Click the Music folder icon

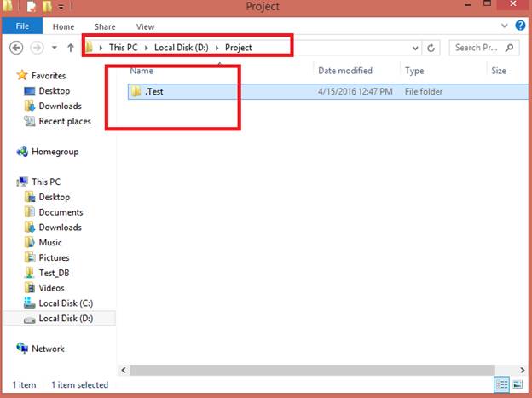pos(30,242)
